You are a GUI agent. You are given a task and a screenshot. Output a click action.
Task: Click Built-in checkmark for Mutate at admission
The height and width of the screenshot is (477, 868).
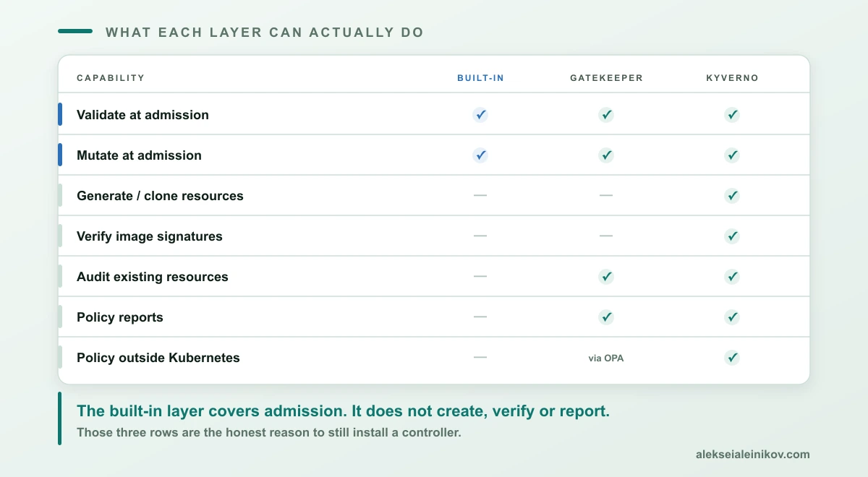pyautogui.click(x=480, y=155)
